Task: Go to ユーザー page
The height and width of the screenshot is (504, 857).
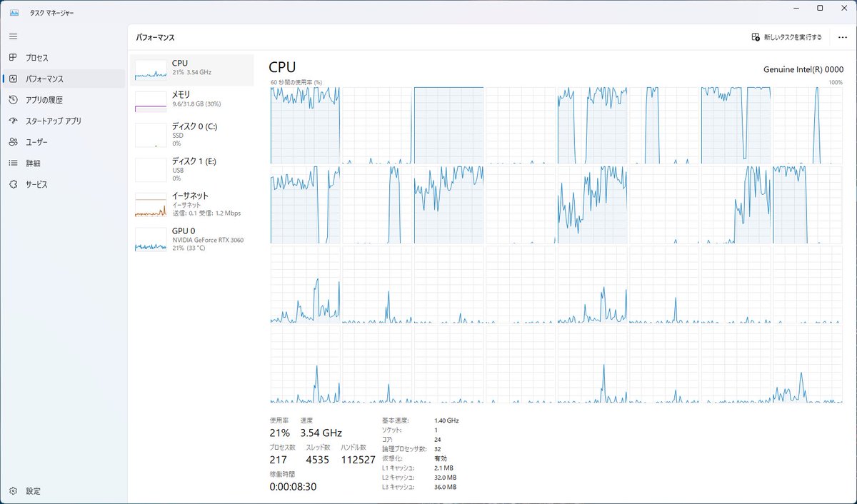Action: point(64,142)
